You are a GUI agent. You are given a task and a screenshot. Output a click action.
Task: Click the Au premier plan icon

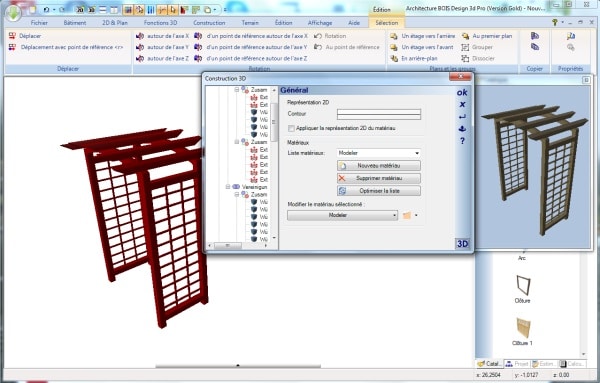click(465, 36)
